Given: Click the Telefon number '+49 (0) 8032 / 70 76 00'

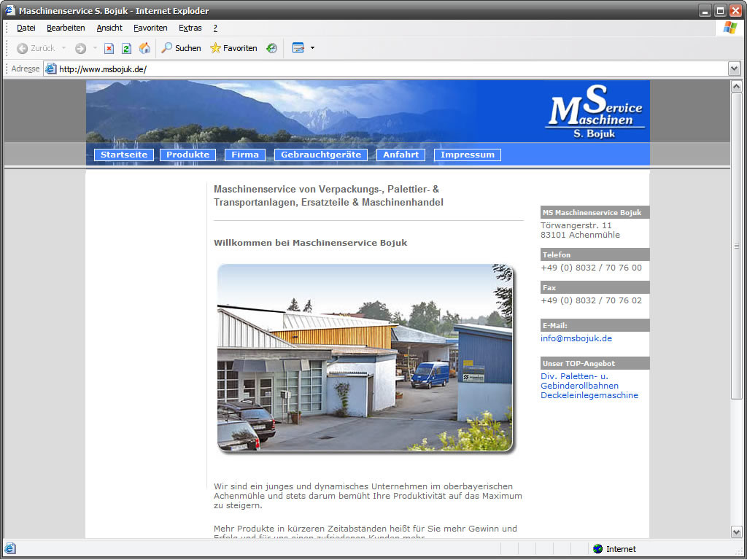Looking at the screenshot, I should (591, 268).
